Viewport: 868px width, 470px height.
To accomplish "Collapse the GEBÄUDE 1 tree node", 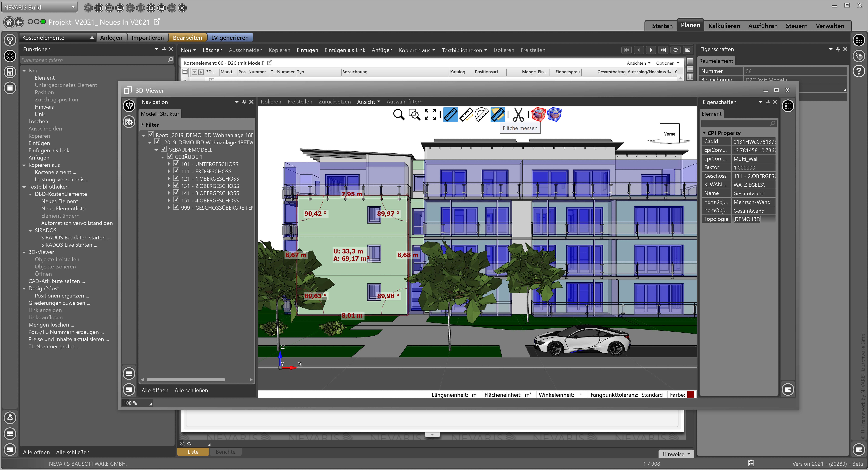I will click(162, 157).
